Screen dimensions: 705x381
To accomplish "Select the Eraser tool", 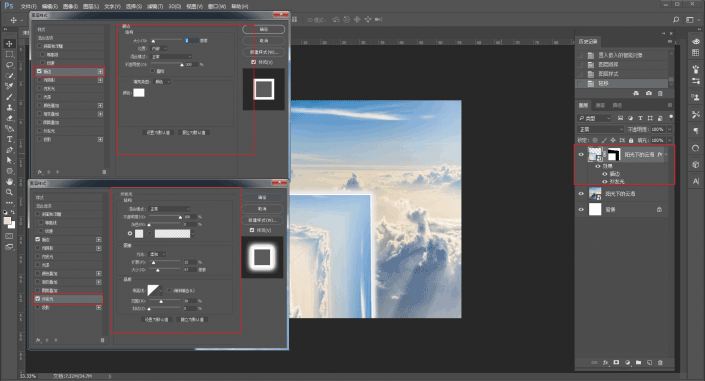I will click(x=9, y=118).
